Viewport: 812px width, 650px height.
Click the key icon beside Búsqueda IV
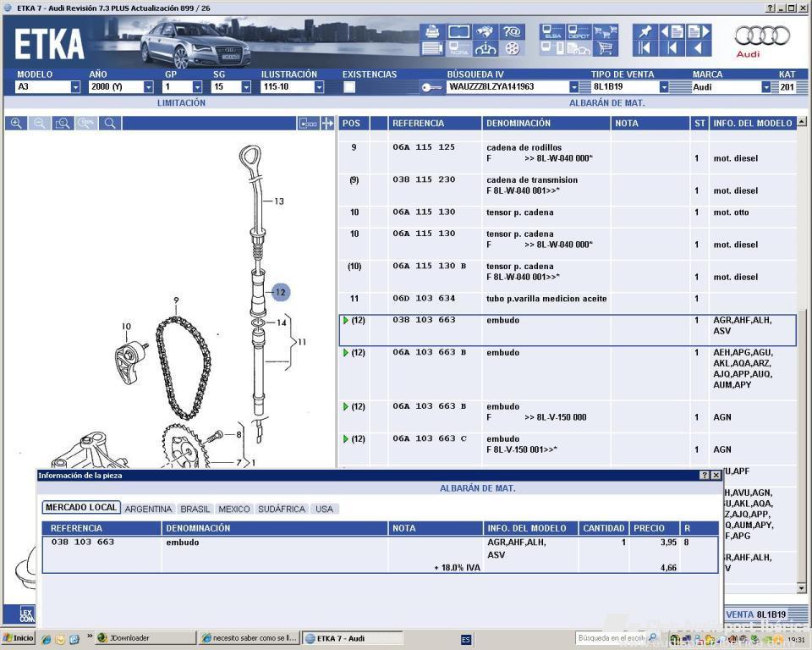(x=431, y=87)
